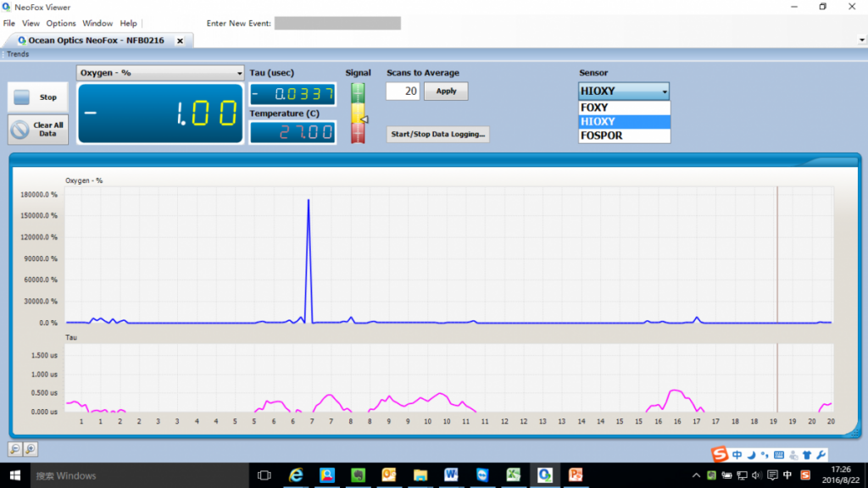The height and width of the screenshot is (488, 868).
Task: Click Apply for scans to average
Action: (446, 91)
